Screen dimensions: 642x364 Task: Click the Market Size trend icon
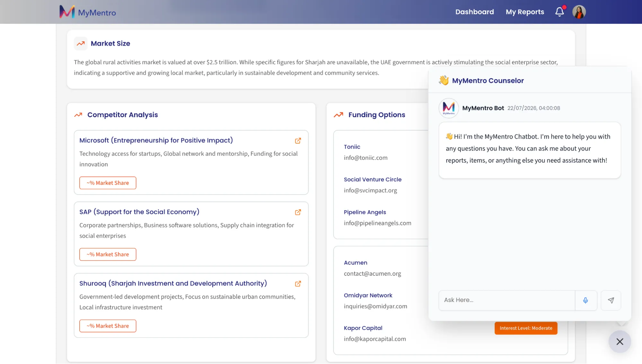[81, 43]
